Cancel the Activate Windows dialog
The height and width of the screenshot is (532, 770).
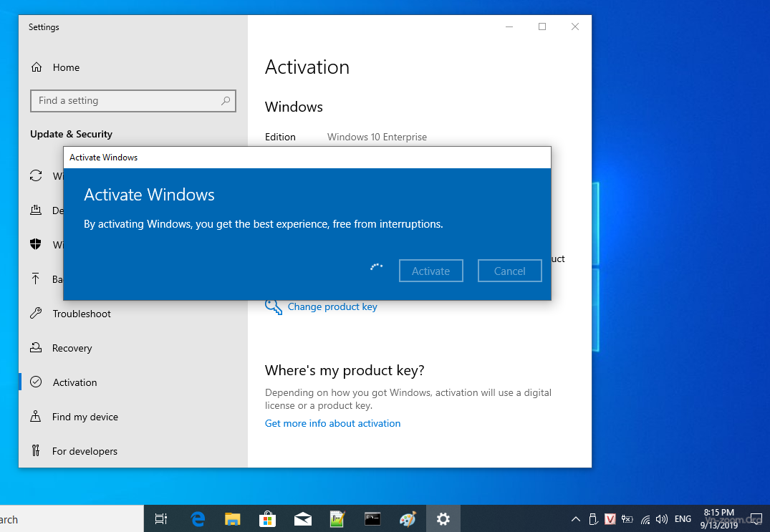[510, 271]
